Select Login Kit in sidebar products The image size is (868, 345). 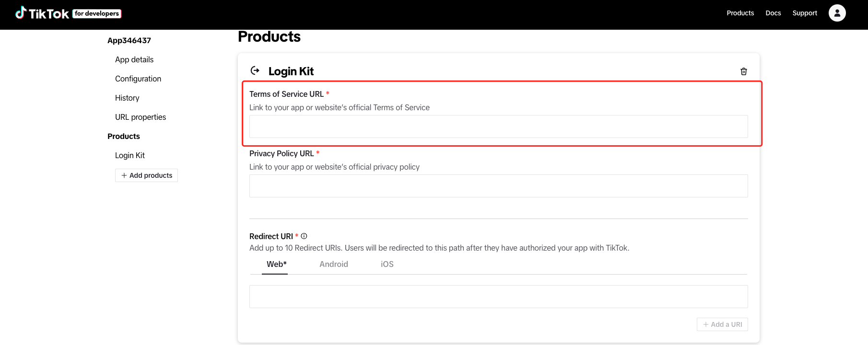coord(130,155)
